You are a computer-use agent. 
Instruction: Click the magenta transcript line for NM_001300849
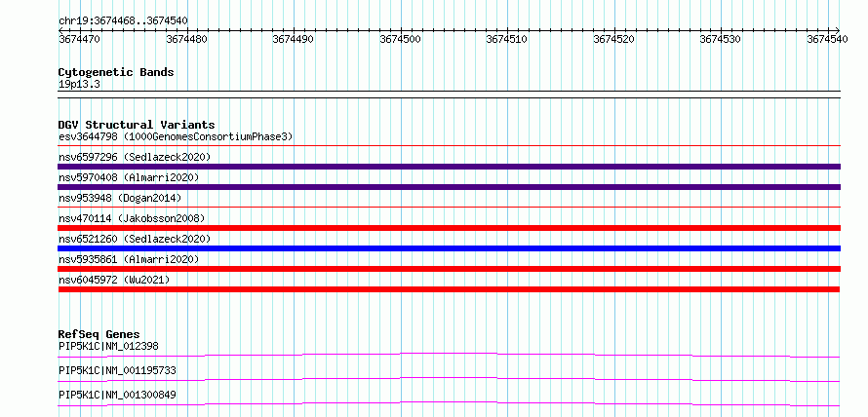[x=449, y=403]
